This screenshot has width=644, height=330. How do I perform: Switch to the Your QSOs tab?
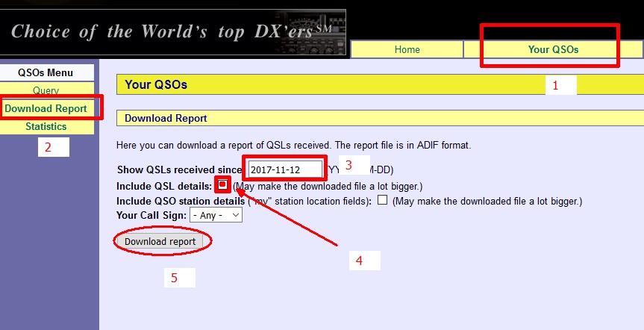click(553, 49)
